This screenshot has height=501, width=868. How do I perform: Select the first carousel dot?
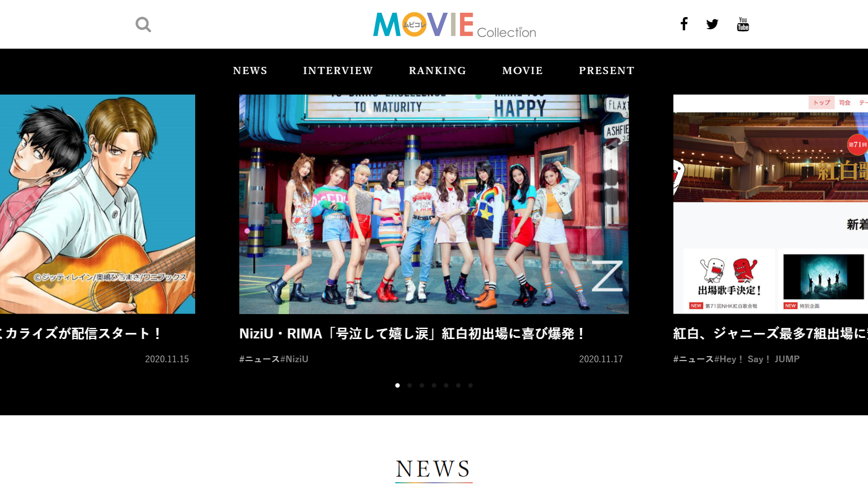[x=398, y=385]
